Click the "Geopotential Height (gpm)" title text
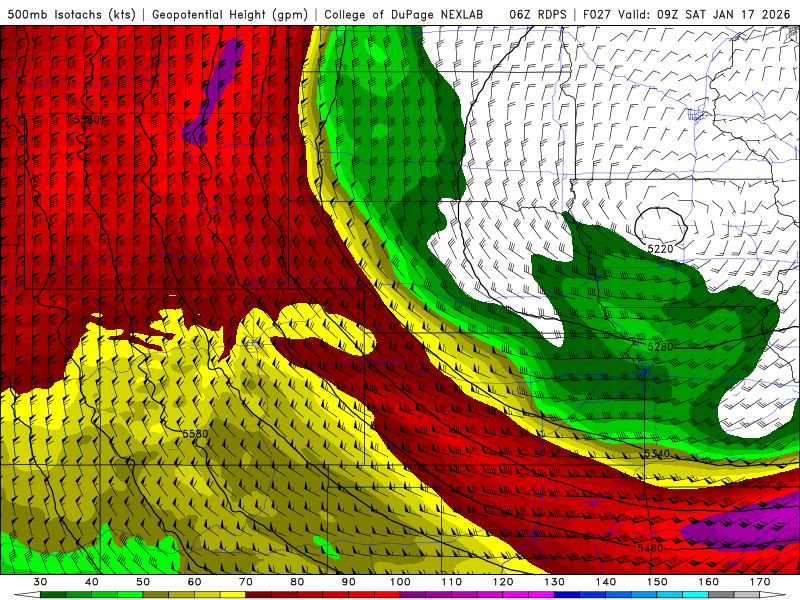The width and height of the screenshot is (800, 600). (230, 14)
